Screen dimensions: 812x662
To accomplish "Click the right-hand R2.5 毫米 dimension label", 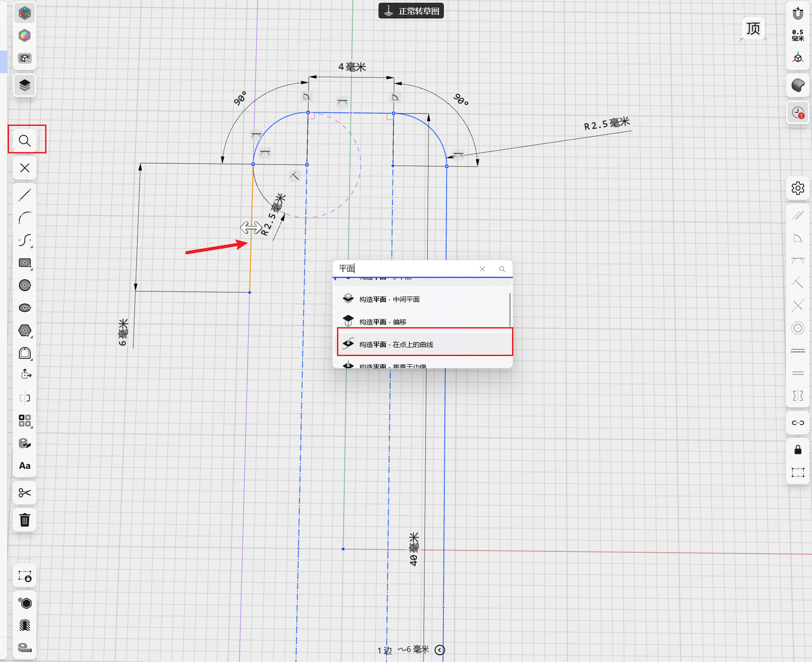I will click(607, 124).
